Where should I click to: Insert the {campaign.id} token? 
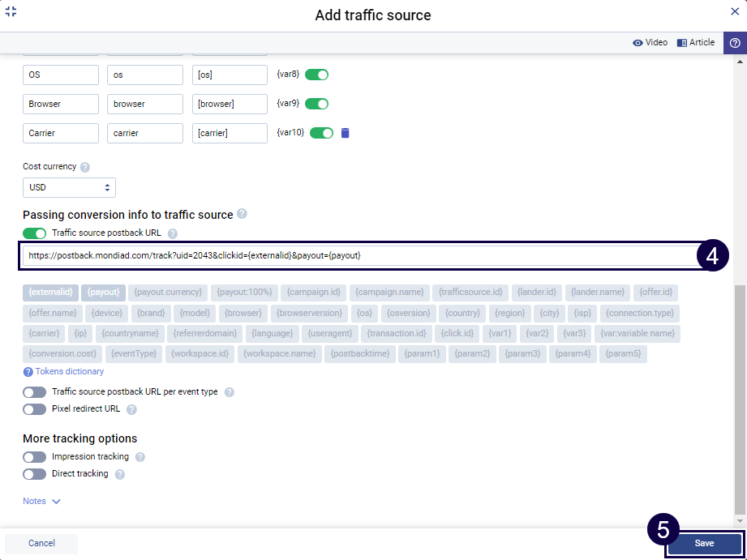tap(314, 292)
